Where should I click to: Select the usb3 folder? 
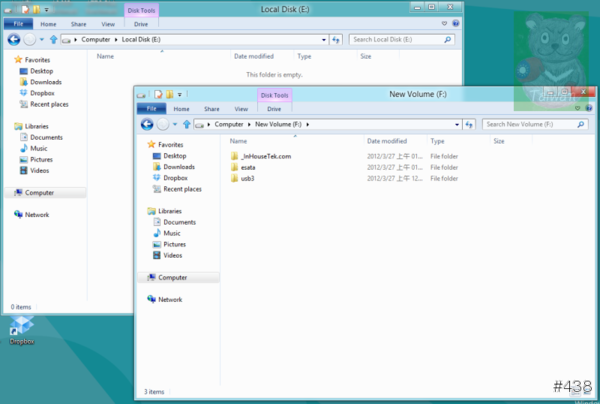pos(248,178)
